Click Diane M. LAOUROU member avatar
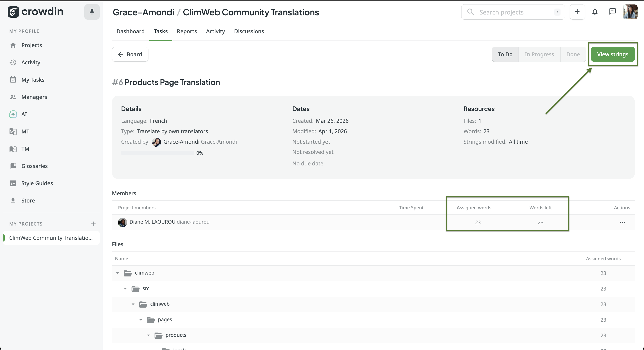This screenshot has height=350, width=644. click(x=122, y=222)
